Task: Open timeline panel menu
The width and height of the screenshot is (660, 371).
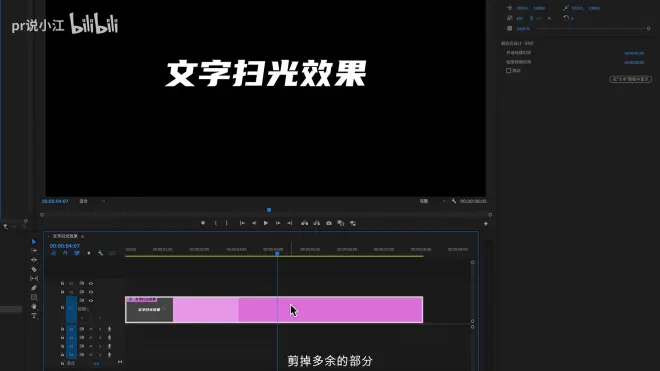Action: (82, 236)
